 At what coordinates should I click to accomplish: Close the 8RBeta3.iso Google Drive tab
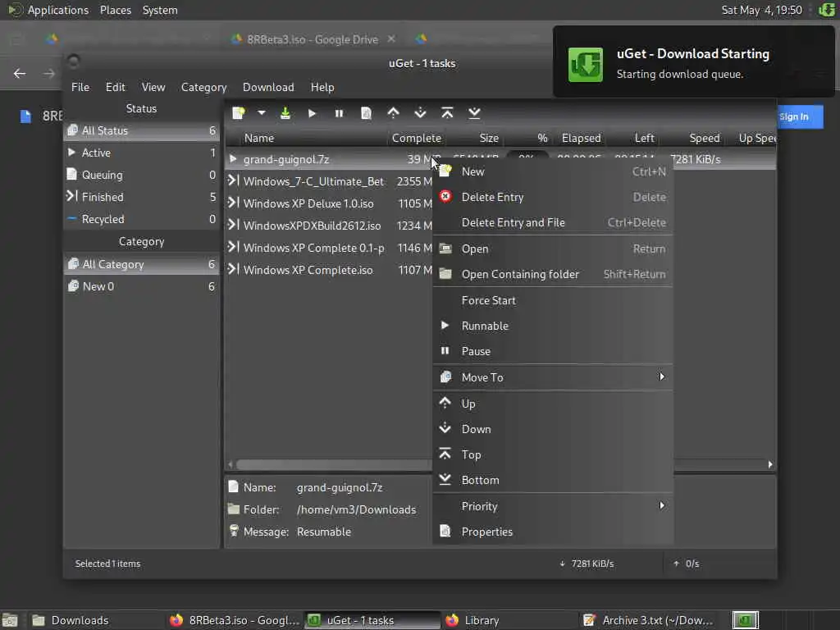pyautogui.click(x=391, y=39)
